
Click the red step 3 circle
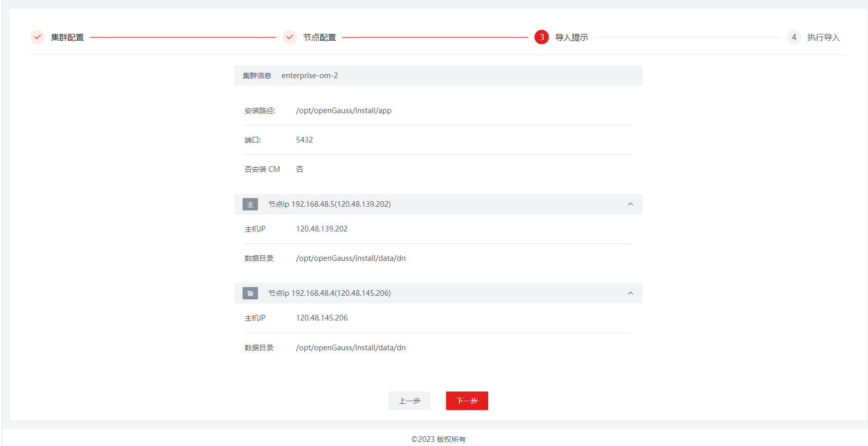coord(541,37)
